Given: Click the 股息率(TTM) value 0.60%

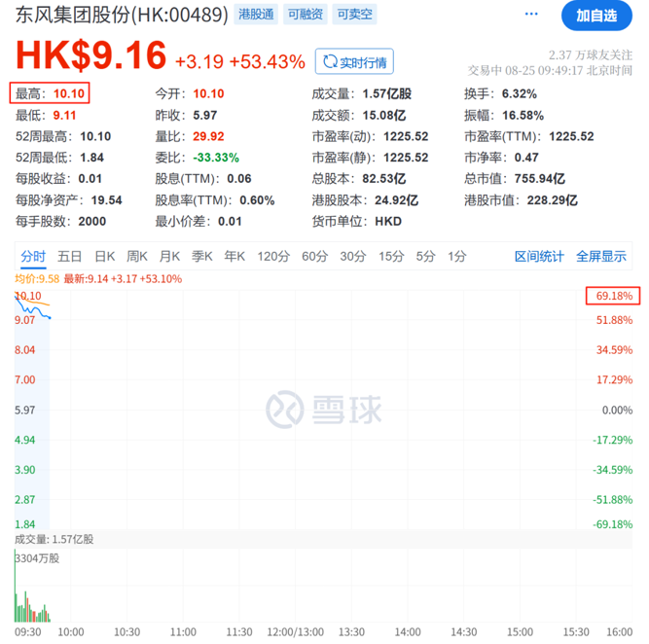Looking at the screenshot, I should point(257,200).
